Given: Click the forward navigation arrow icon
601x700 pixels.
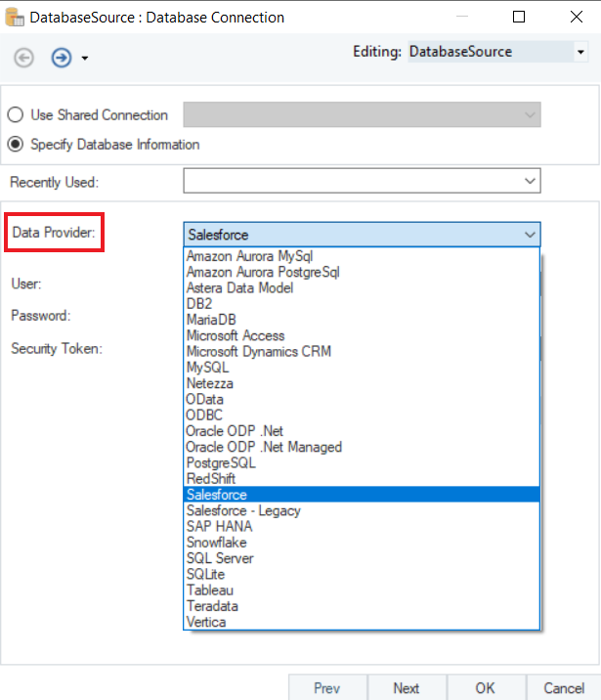Looking at the screenshot, I should (62, 58).
